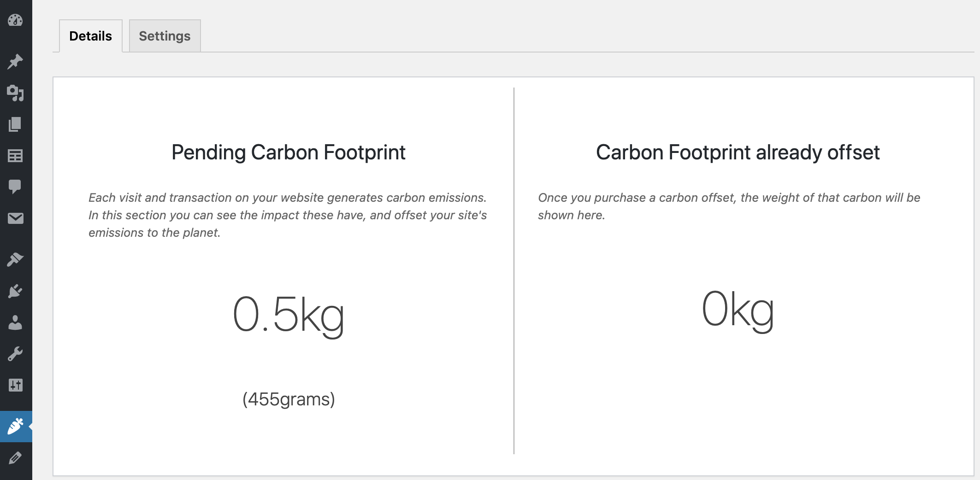Open the Plugins plug icon

pos(15,291)
